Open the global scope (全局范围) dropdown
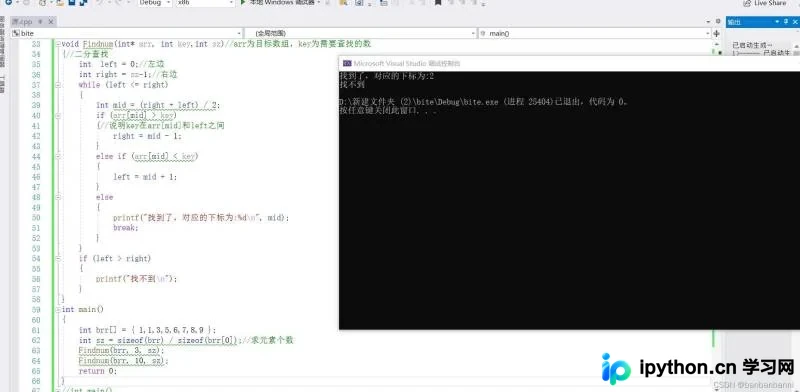This screenshot has height=392, width=800. pos(360,33)
